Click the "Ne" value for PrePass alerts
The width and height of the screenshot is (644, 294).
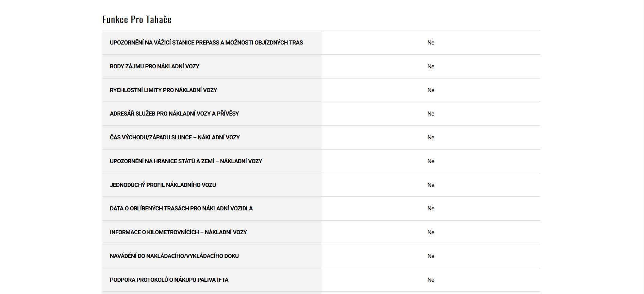[431, 43]
